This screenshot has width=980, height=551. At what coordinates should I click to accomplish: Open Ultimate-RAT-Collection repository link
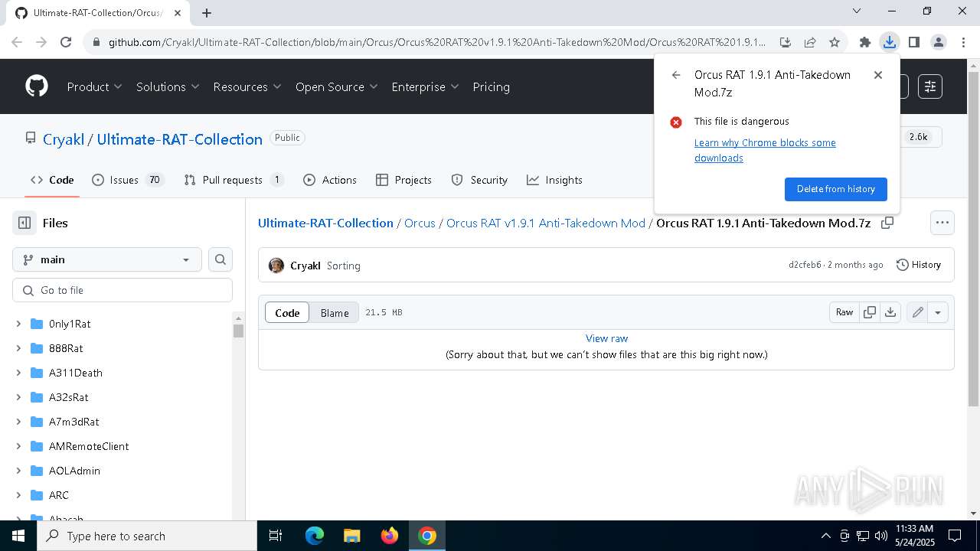(180, 139)
